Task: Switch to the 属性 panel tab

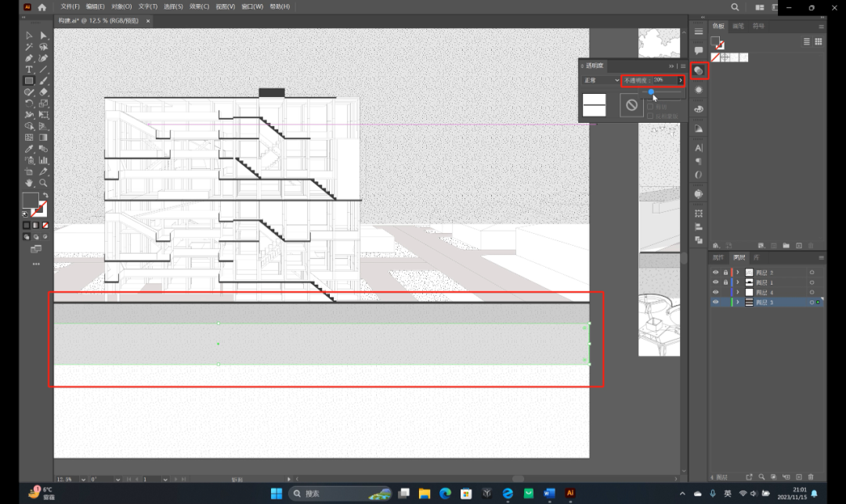Action: (718, 257)
